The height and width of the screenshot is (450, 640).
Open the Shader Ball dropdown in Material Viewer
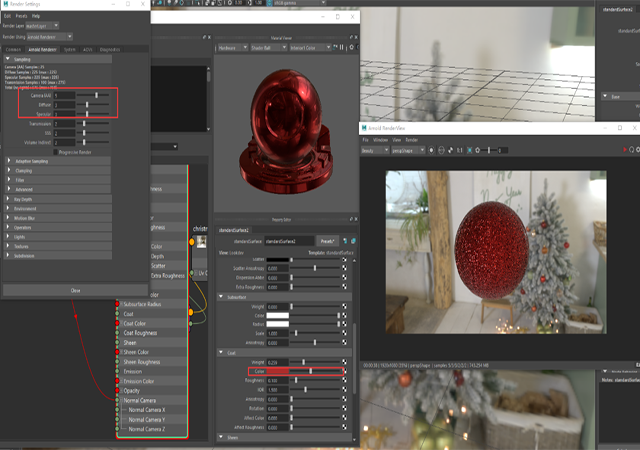coord(269,47)
